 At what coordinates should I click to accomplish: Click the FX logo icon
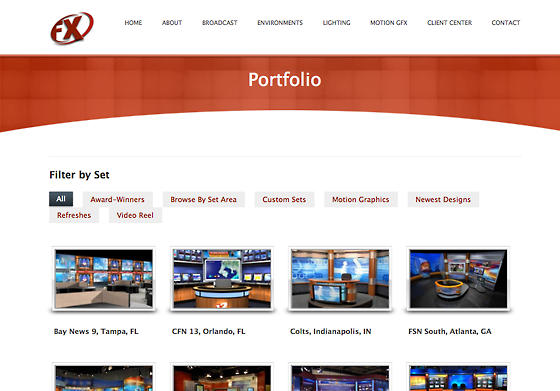tap(72, 28)
